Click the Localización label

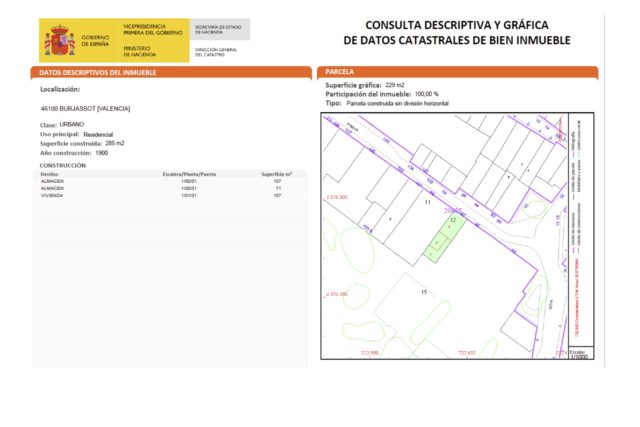[x=60, y=89]
